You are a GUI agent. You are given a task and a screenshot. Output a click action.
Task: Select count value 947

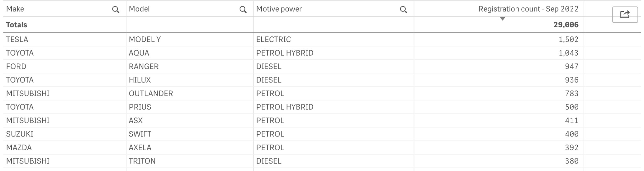click(572, 67)
